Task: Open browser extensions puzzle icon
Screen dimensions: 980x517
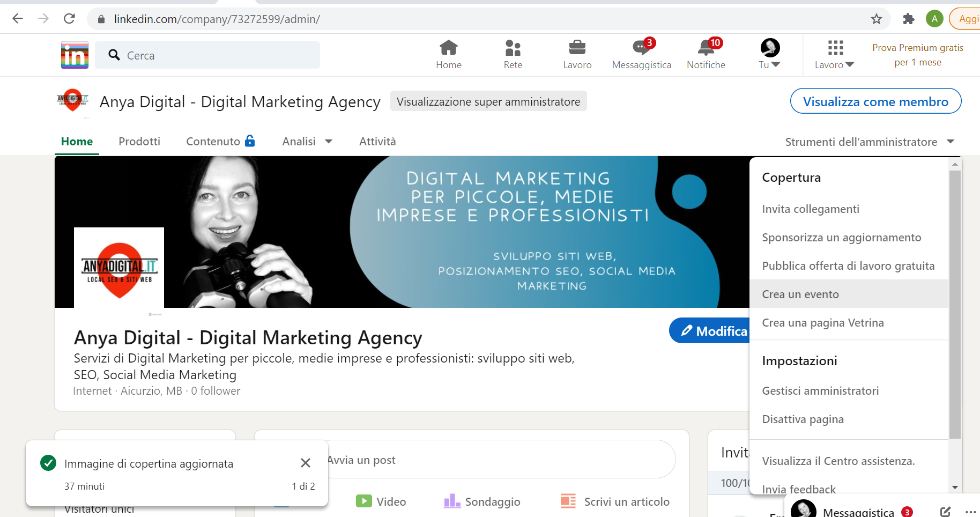Action: tap(908, 19)
